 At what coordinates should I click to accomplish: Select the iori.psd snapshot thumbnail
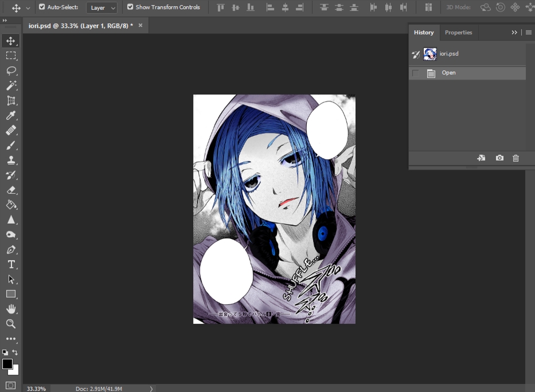430,54
